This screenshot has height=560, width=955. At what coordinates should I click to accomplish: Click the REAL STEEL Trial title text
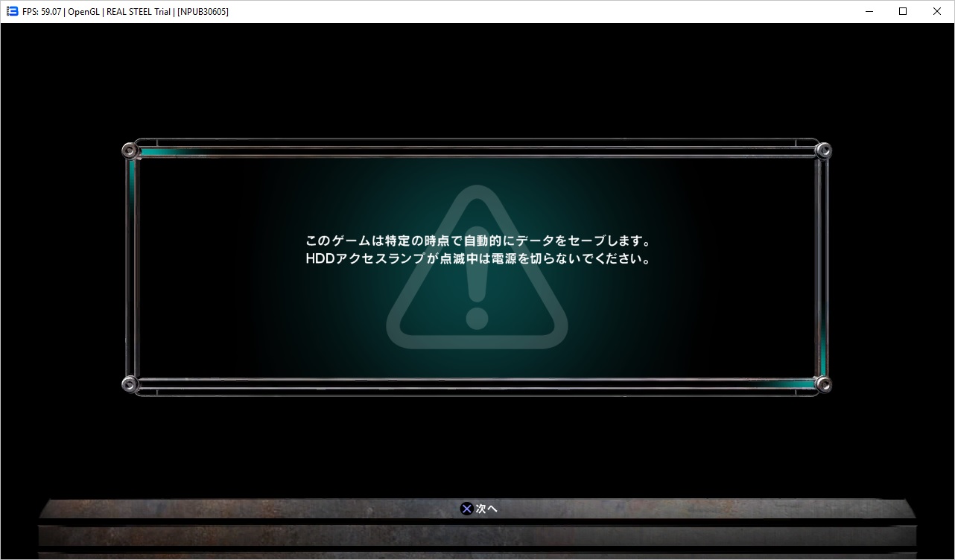coord(139,12)
